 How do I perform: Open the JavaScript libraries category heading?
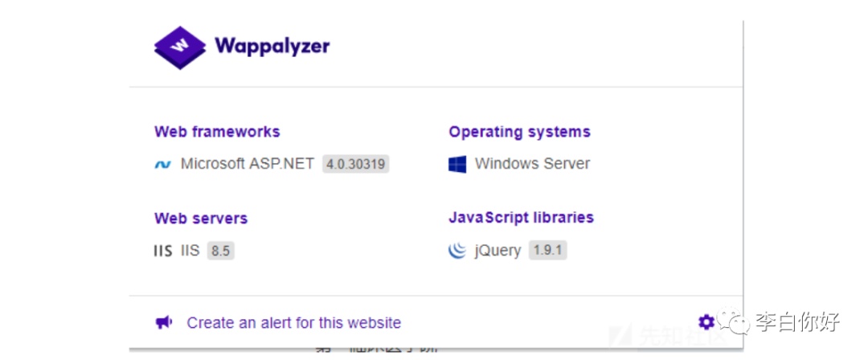click(x=521, y=218)
